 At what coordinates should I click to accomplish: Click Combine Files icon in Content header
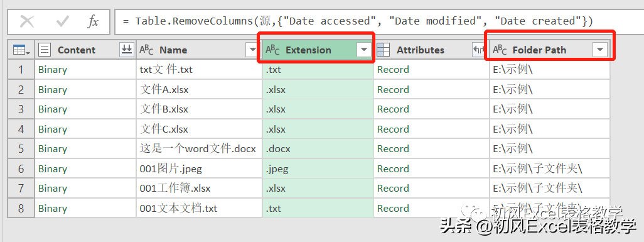coord(127,50)
